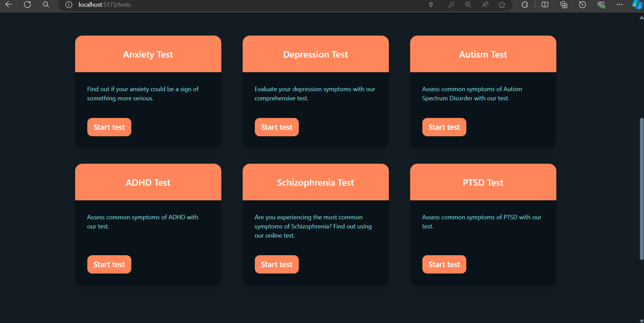Click text 'Evaluate your depression symptoms with our'

coord(315,89)
